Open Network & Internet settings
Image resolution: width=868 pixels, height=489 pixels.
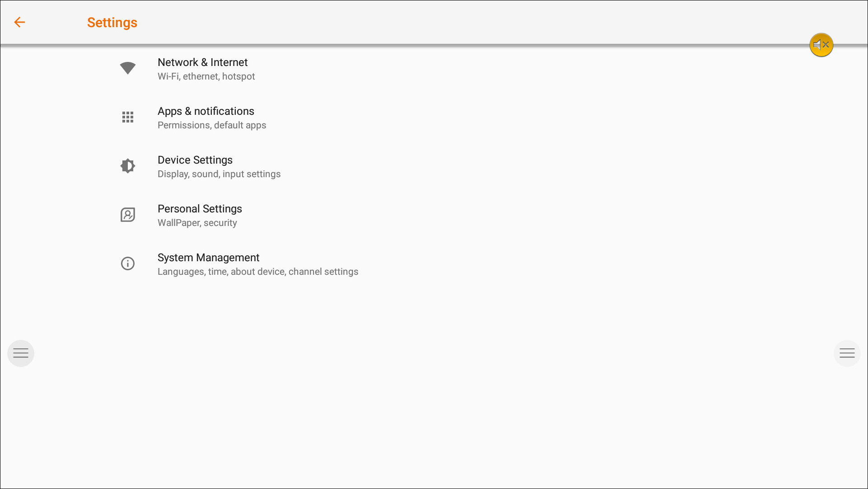click(x=202, y=62)
